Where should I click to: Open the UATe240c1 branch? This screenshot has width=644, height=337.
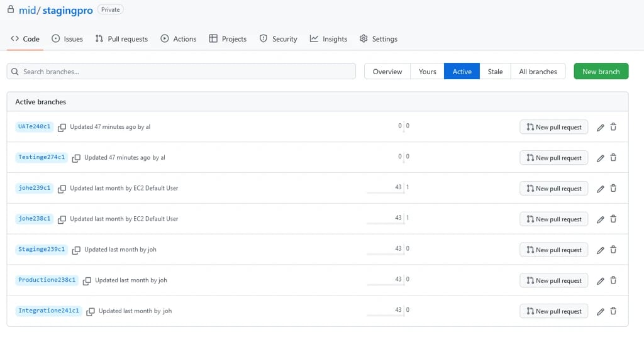34,126
